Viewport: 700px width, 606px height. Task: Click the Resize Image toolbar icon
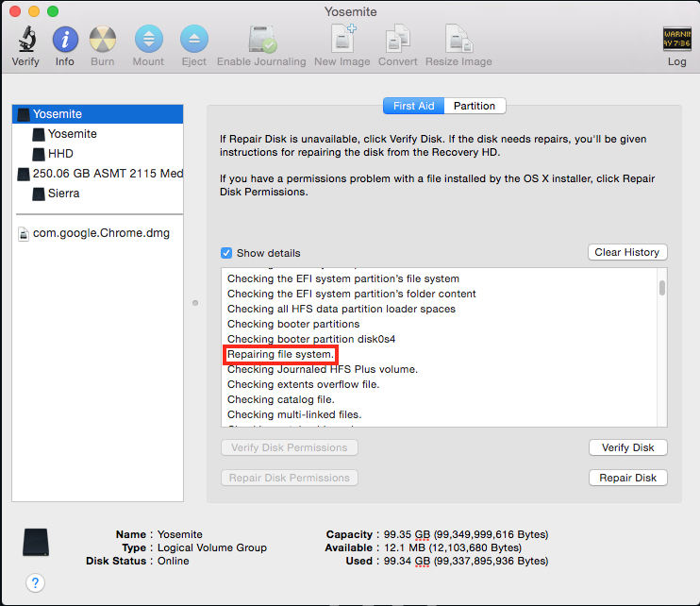tap(458, 39)
